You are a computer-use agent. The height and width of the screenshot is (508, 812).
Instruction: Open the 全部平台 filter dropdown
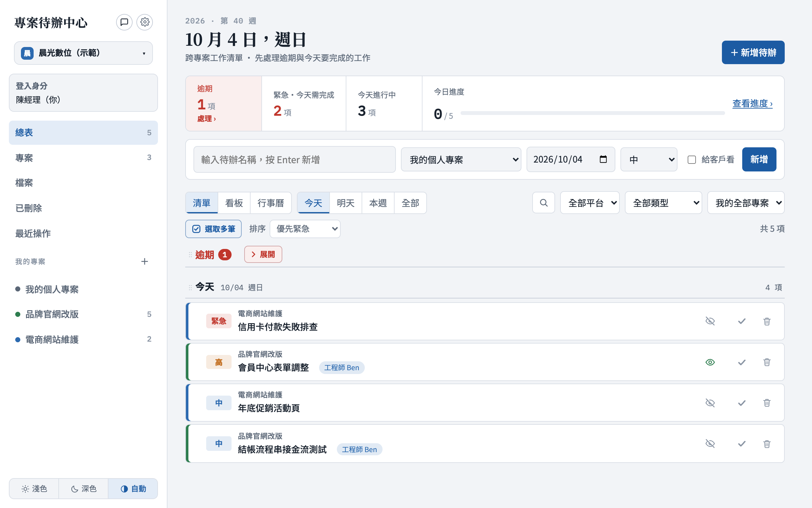click(x=590, y=203)
